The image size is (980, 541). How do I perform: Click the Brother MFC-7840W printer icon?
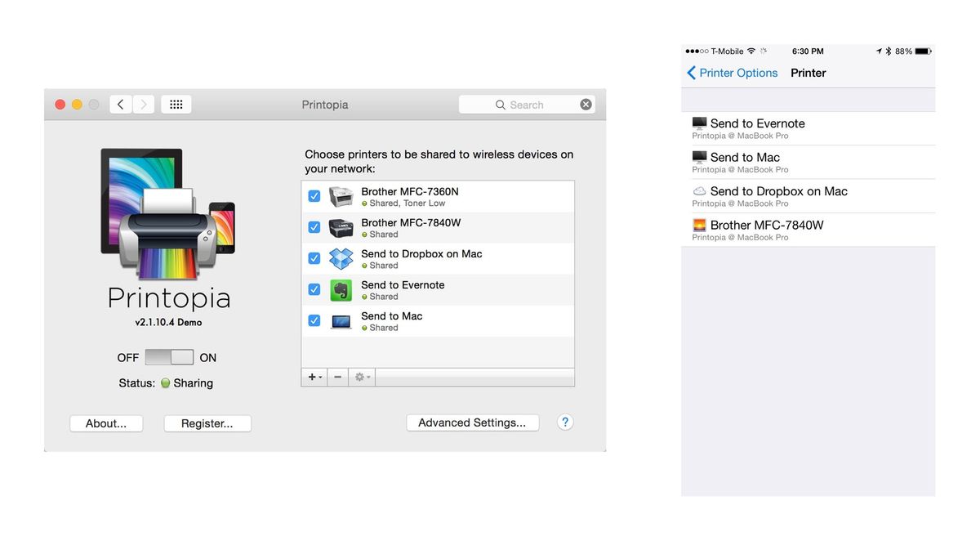click(341, 227)
